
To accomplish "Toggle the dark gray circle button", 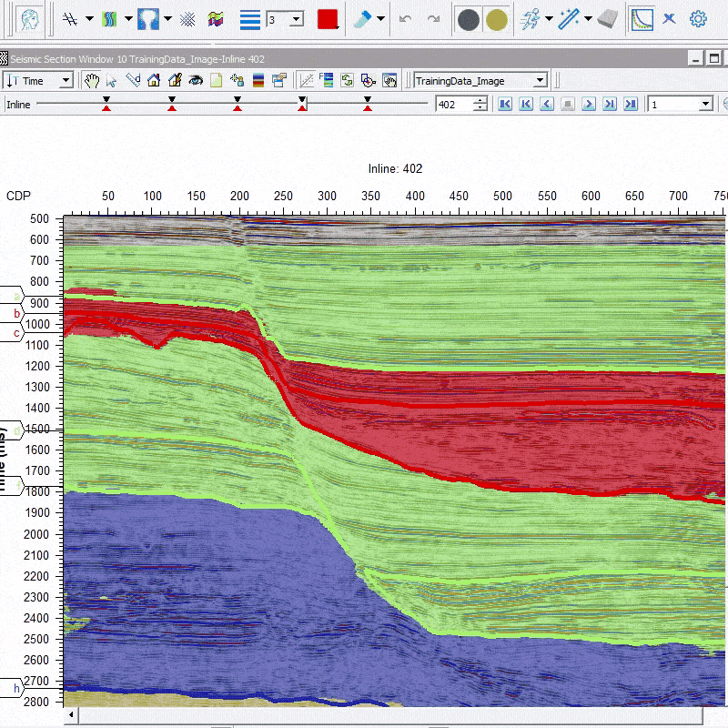I will (469, 20).
